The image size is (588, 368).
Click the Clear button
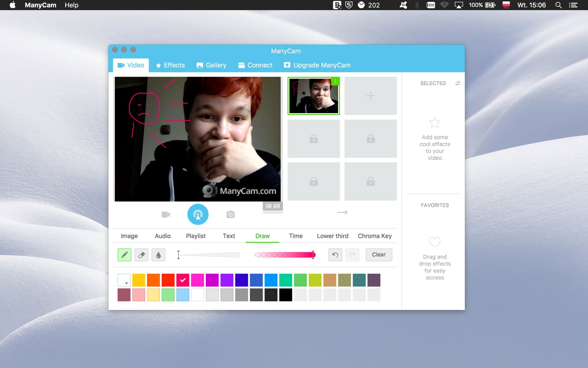[x=379, y=255]
